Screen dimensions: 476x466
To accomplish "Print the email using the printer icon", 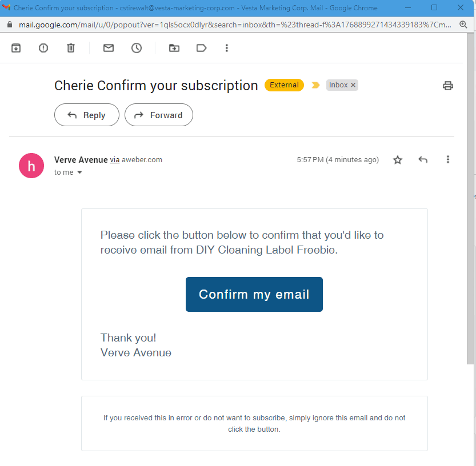I will pos(448,86).
